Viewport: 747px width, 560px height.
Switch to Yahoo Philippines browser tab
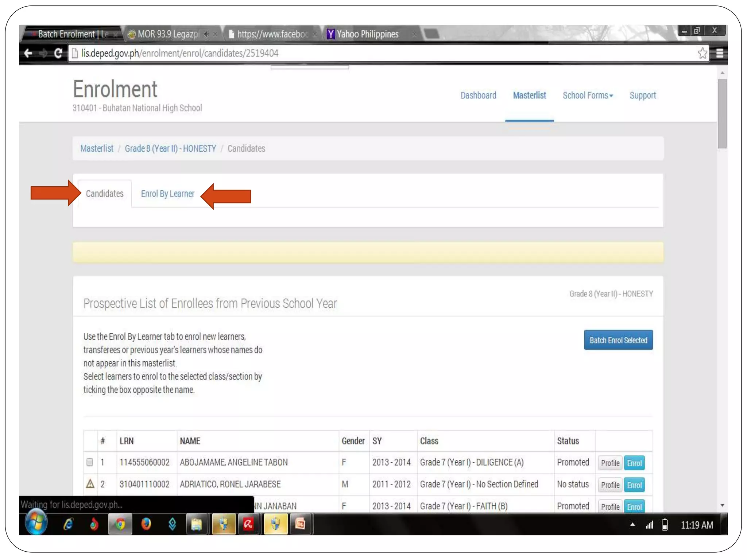367,34
